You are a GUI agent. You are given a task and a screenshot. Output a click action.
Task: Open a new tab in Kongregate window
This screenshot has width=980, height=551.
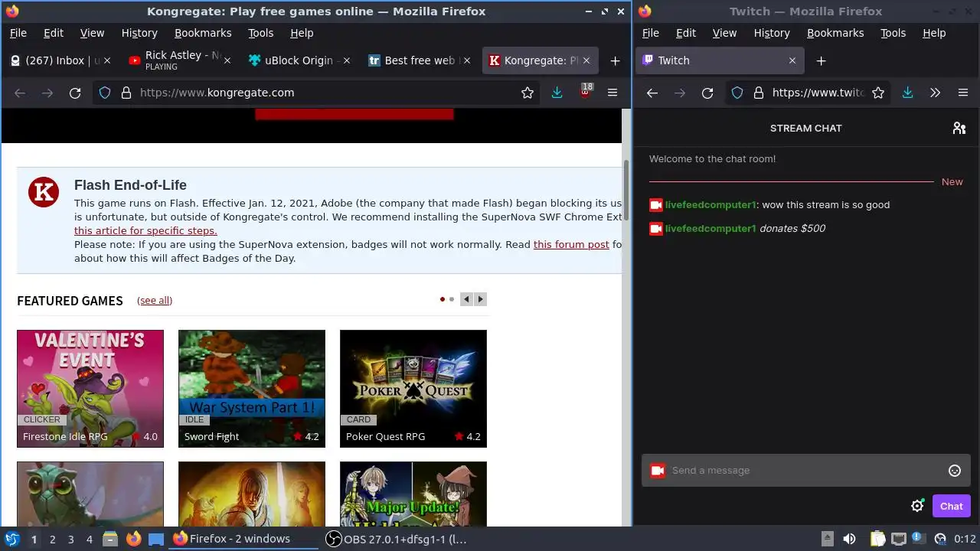[x=615, y=60]
